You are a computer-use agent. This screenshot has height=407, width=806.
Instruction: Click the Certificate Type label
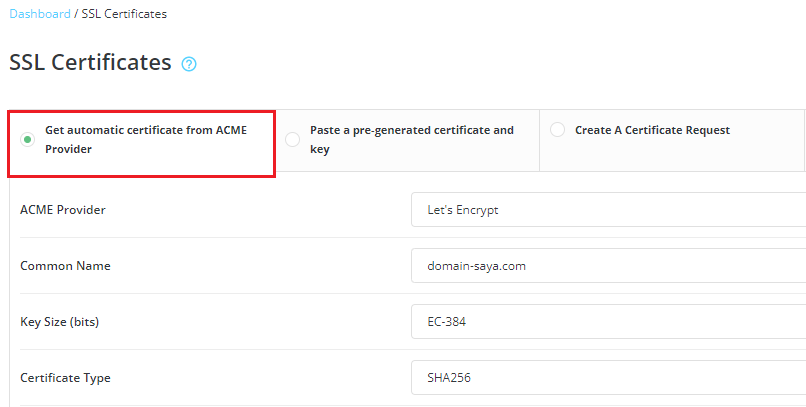click(x=65, y=378)
